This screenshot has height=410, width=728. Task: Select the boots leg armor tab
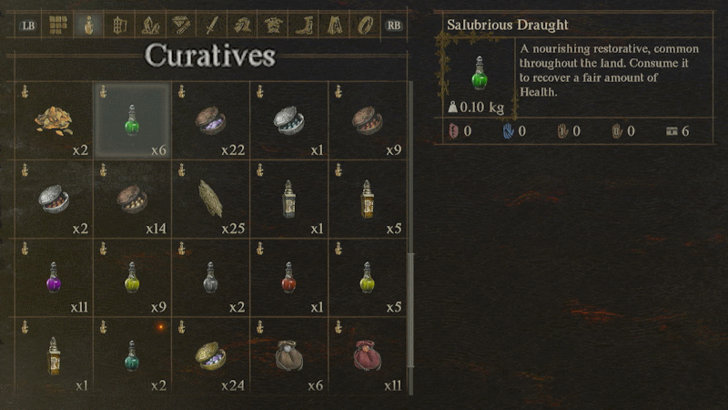click(304, 25)
